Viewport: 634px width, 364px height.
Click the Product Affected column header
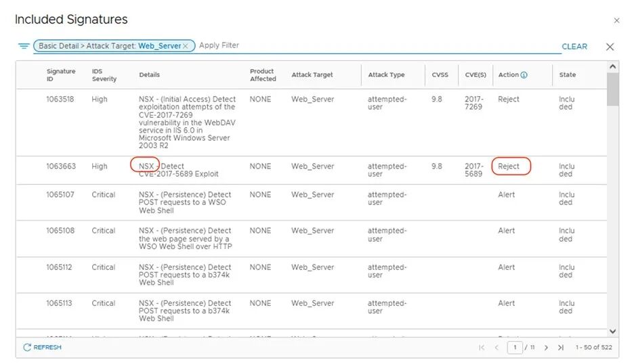click(x=263, y=74)
